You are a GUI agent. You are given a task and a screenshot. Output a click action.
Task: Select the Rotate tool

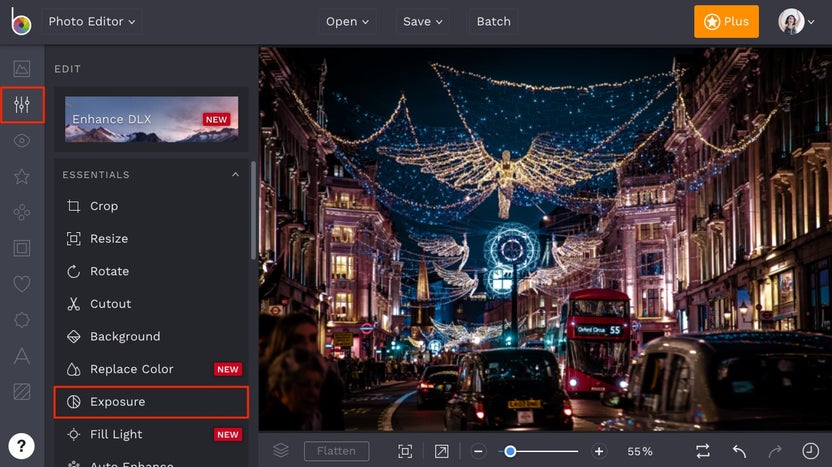pyautogui.click(x=151, y=271)
